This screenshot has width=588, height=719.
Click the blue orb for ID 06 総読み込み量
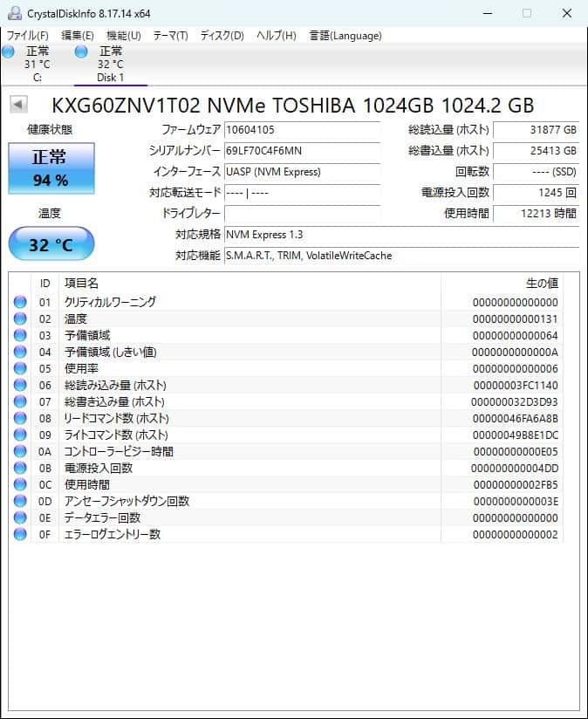coord(20,385)
